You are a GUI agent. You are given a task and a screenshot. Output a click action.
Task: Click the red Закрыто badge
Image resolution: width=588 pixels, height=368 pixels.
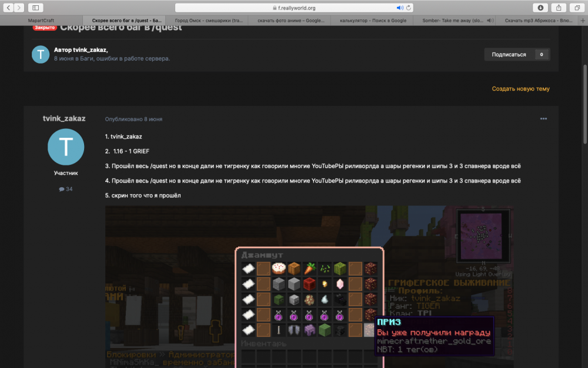coord(45,28)
